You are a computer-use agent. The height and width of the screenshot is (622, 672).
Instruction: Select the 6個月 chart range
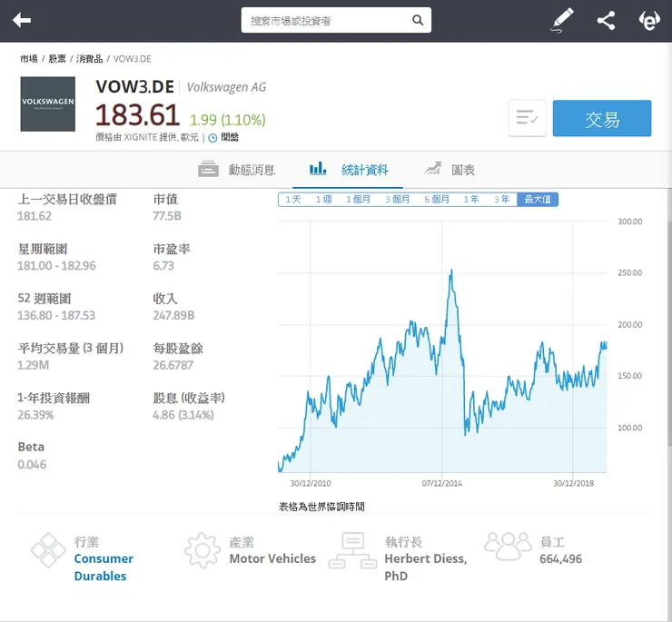[437, 200]
